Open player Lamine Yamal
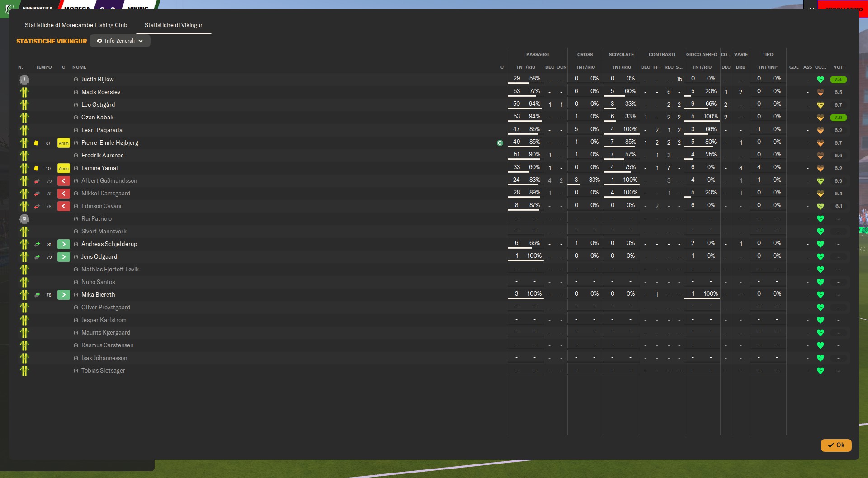868x478 pixels. [x=99, y=168]
